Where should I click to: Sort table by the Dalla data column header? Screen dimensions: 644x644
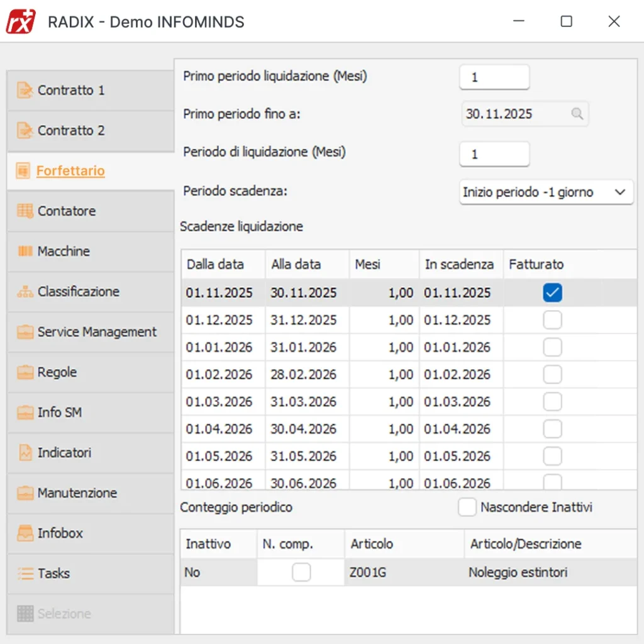[x=216, y=265]
